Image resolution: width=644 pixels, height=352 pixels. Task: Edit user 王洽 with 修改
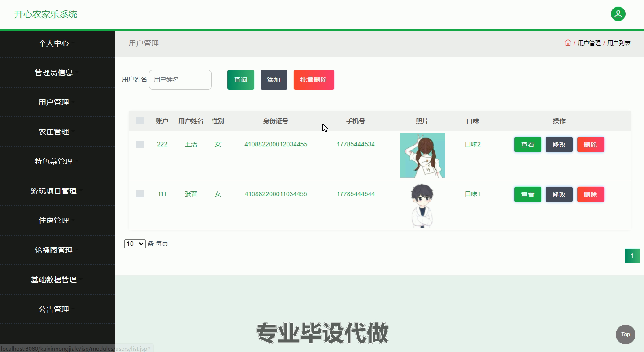pos(559,145)
